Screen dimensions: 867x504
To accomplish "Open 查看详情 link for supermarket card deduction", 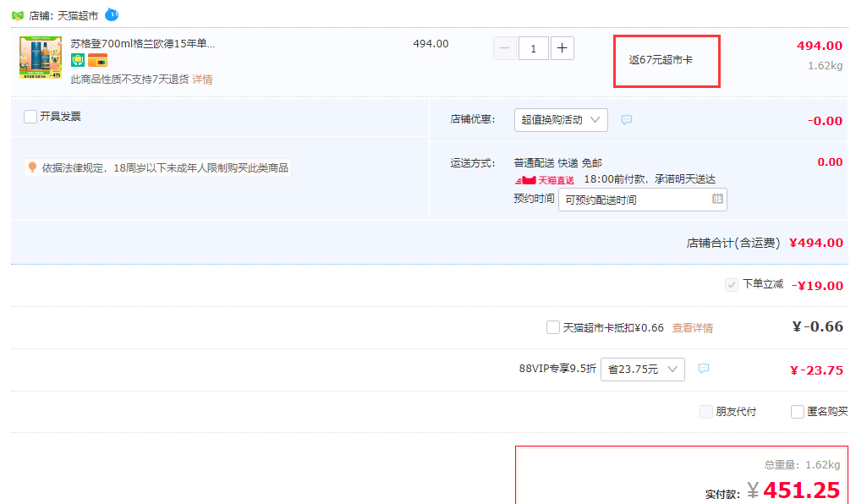I will click(692, 328).
